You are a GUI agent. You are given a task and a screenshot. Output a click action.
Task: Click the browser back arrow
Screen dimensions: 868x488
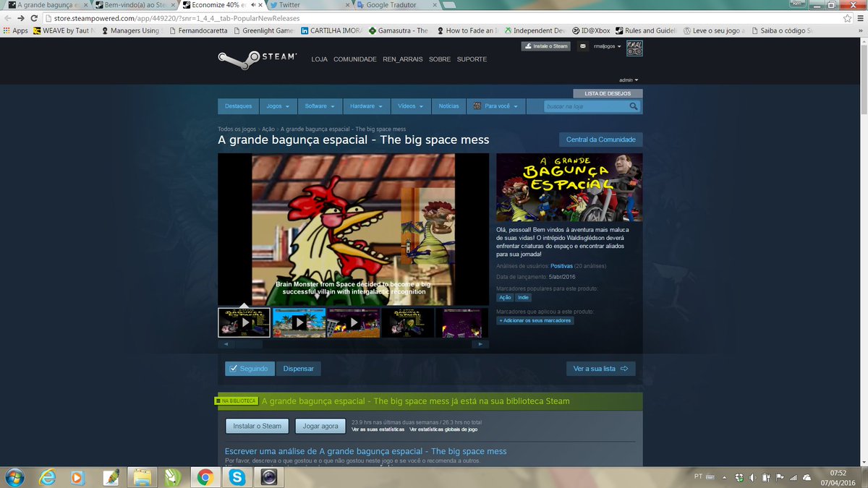pyautogui.click(x=8, y=17)
